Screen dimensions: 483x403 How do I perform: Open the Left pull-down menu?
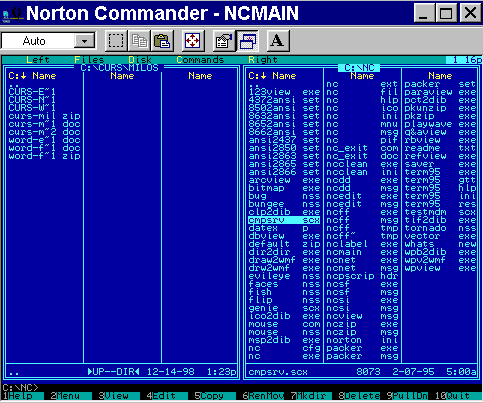tap(38, 60)
